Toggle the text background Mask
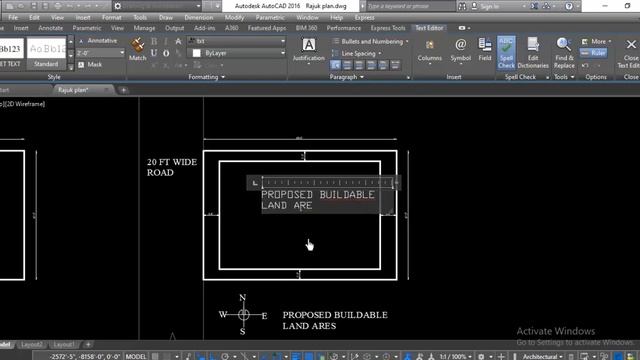 tap(90, 64)
